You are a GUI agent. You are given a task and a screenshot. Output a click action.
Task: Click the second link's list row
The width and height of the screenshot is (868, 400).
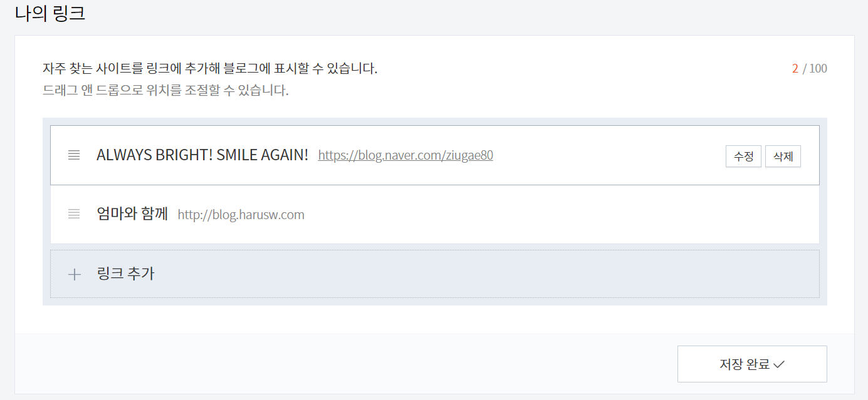point(434,214)
